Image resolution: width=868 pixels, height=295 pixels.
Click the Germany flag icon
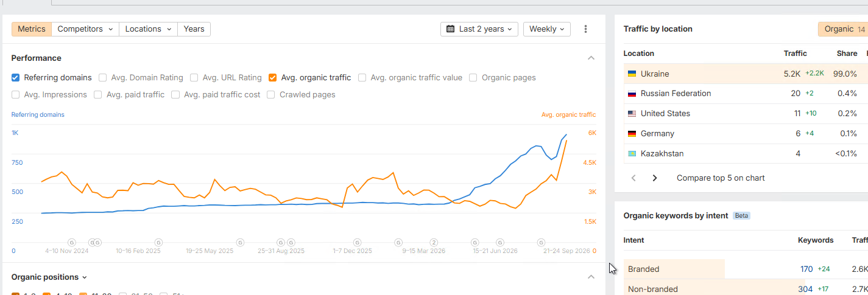tap(632, 134)
